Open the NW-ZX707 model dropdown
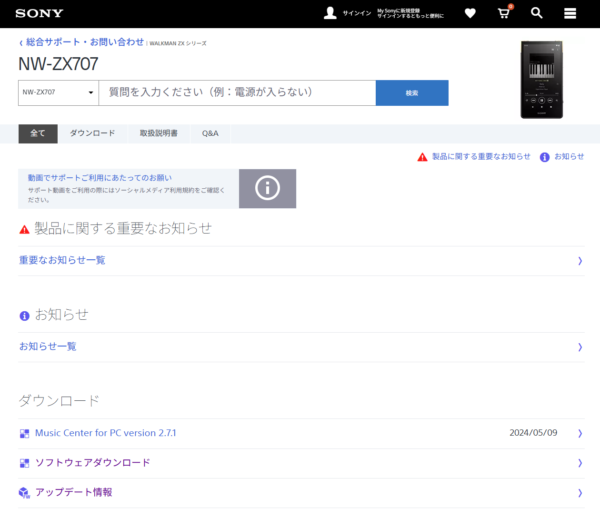 pos(58,93)
